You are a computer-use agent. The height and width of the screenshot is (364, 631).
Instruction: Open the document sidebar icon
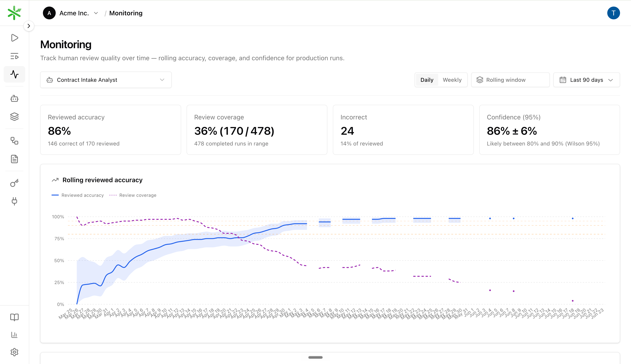click(14, 159)
